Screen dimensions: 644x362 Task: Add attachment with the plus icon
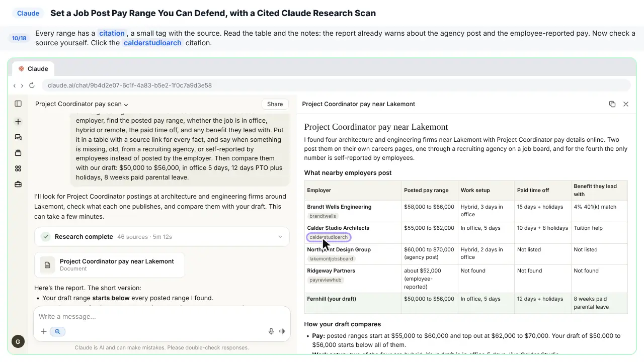click(44, 331)
